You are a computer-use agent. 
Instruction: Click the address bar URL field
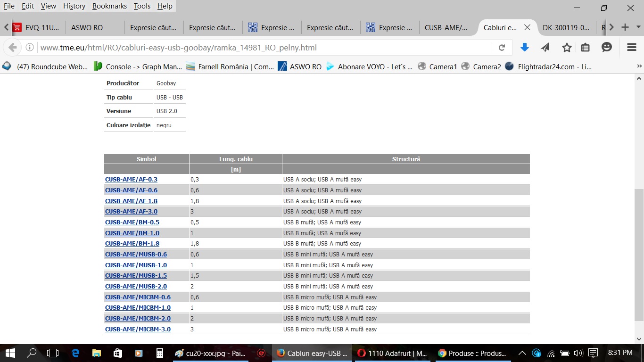point(264,47)
